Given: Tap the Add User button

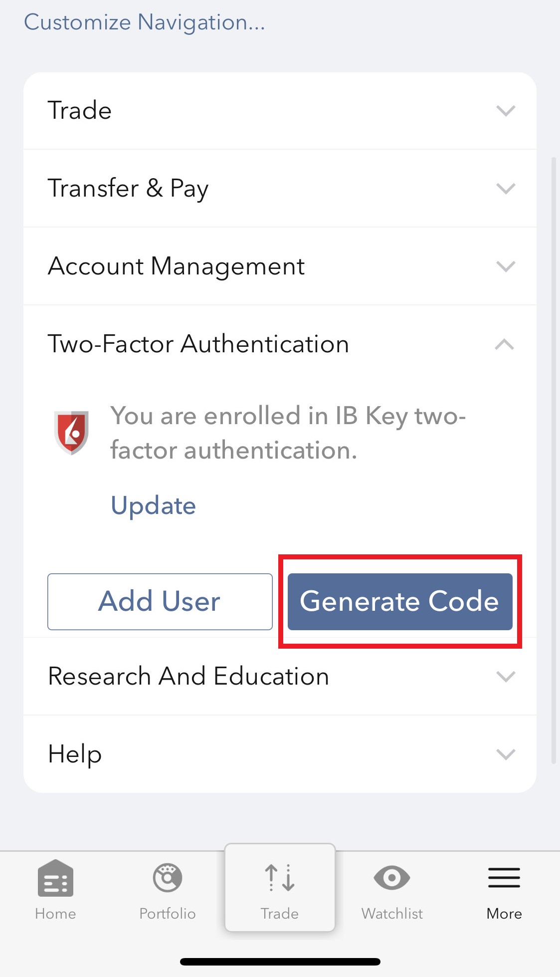Looking at the screenshot, I should (160, 602).
